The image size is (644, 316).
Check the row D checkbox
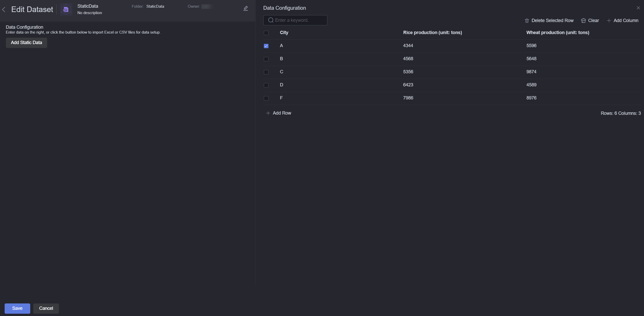266,85
